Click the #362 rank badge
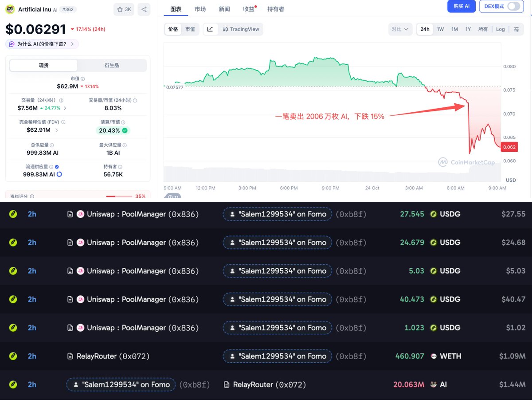The image size is (532, 400). [68, 9]
